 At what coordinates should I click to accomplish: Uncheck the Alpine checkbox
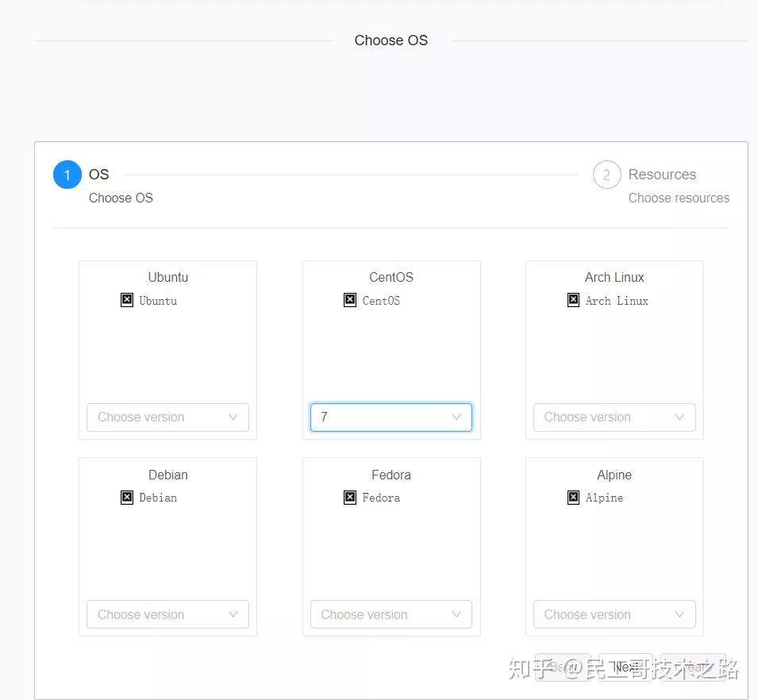pos(574,498)
